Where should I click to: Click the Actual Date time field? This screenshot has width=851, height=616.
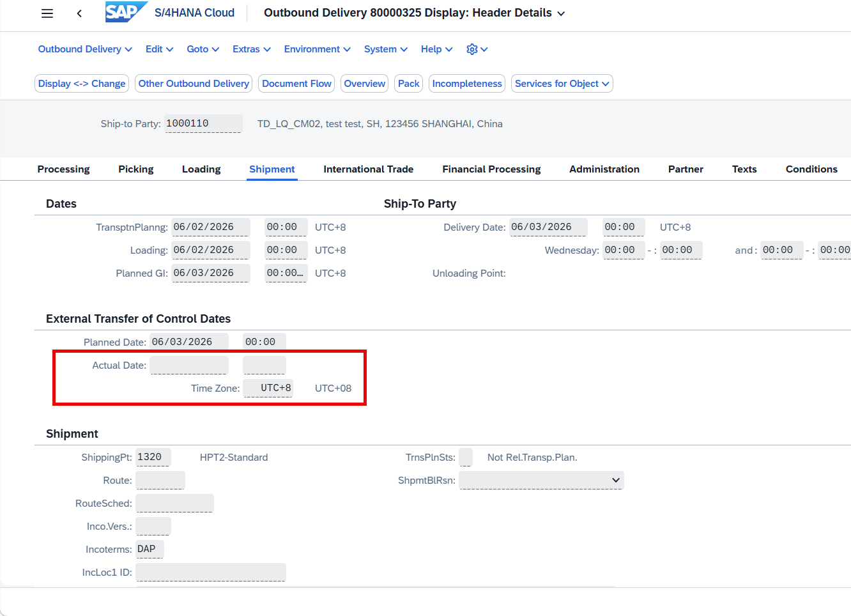264,365
